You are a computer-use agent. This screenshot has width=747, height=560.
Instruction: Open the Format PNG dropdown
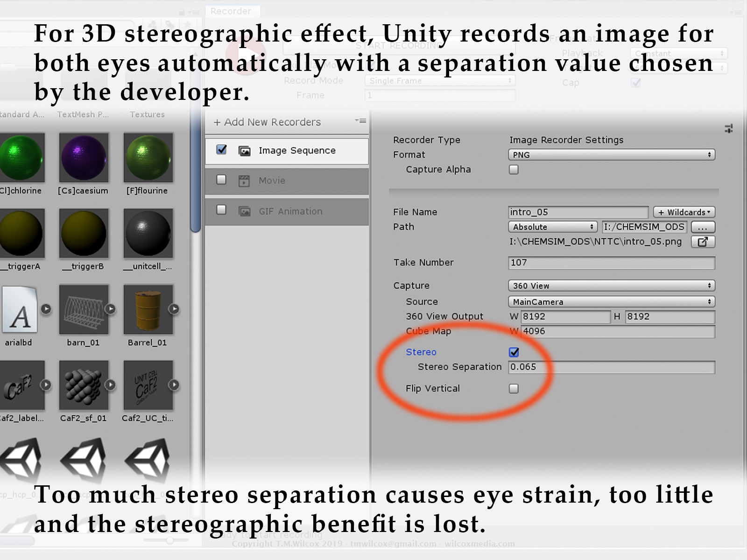(612, 154)
